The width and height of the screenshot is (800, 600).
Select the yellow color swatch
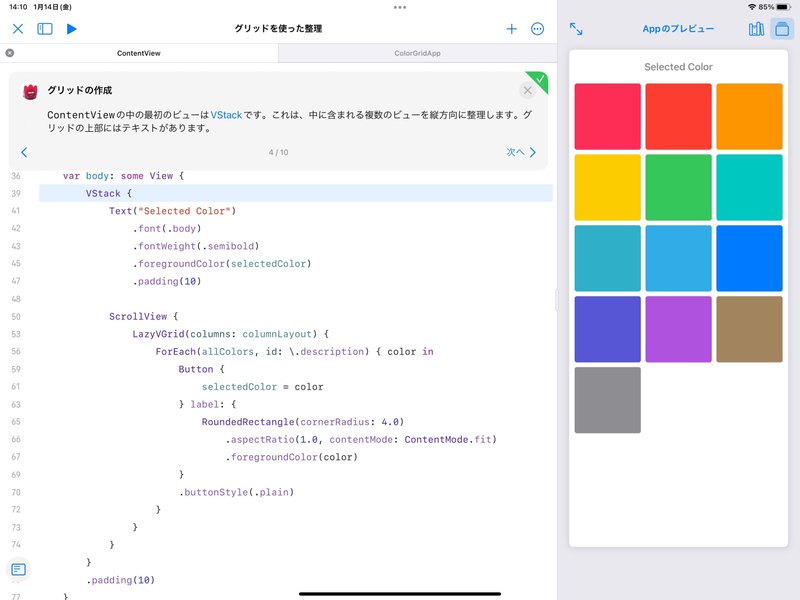coord(607,187)
